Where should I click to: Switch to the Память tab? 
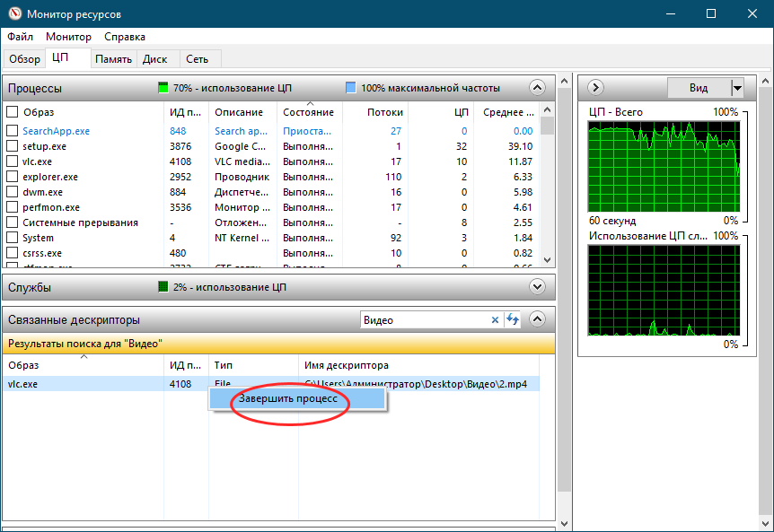114,59
